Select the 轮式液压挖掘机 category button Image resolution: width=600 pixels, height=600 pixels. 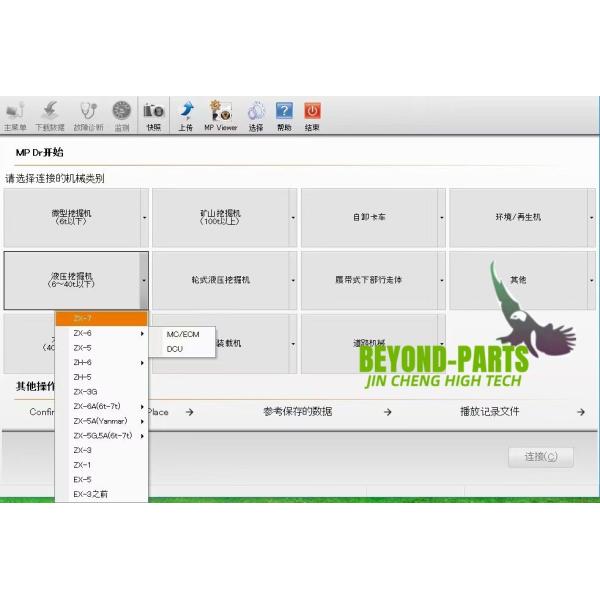tap(220, 280)
